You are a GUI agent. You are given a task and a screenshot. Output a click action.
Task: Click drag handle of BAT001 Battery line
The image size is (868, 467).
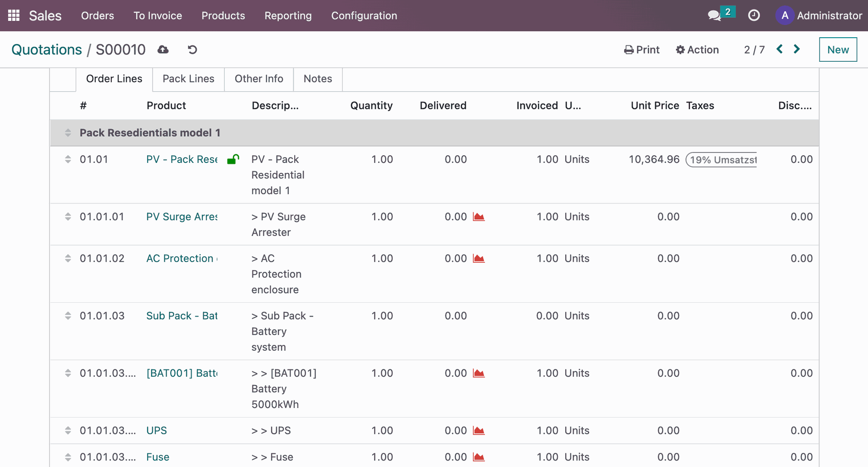(x=68, y=373)
